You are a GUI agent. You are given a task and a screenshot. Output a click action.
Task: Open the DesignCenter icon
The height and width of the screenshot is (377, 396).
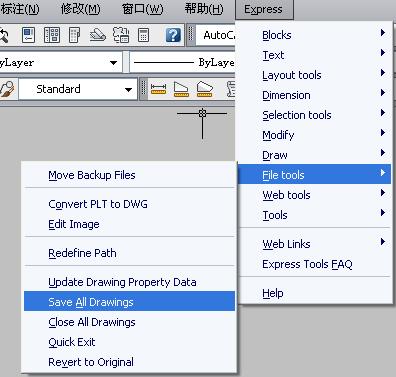52,35
